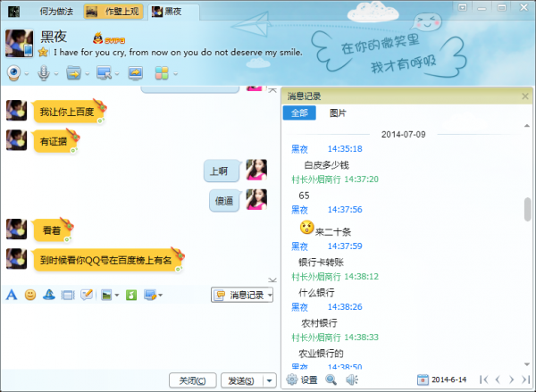The width and height of the screenshot is (536, 392).
Task: Expand the send picture dropdown arrow
Action: [117, 295]
